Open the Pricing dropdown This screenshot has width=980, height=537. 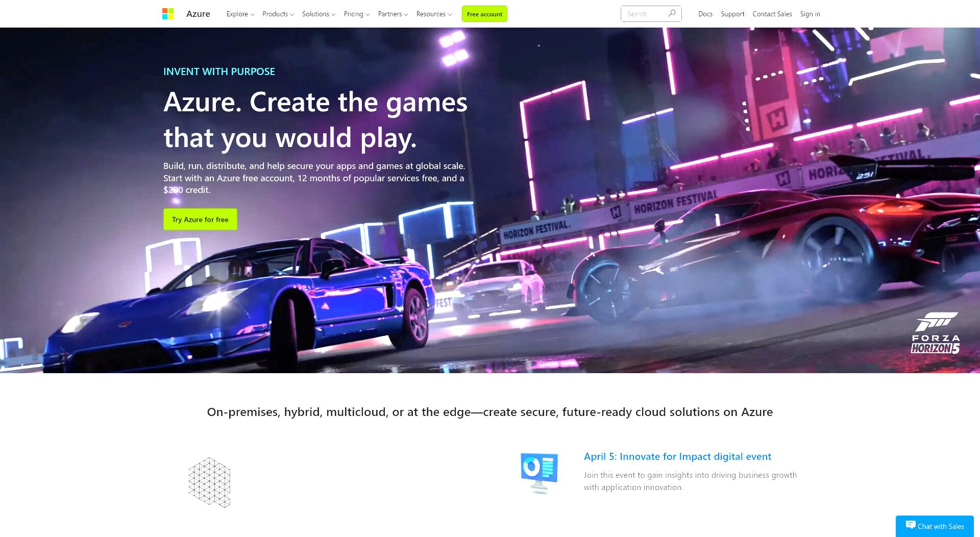[x=356, y=14]
